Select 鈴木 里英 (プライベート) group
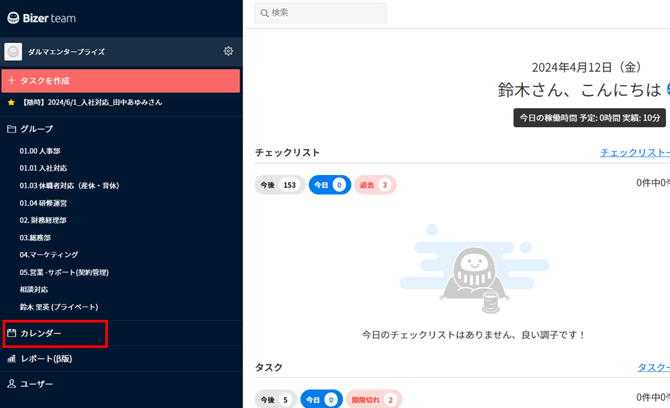The image size is (670, 408). pos(59,307)
